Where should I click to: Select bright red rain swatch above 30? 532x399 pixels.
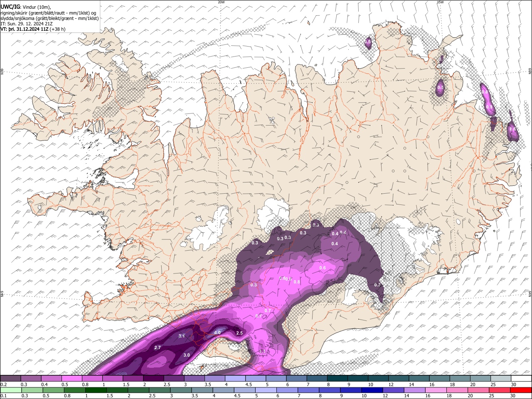point(520,390)
